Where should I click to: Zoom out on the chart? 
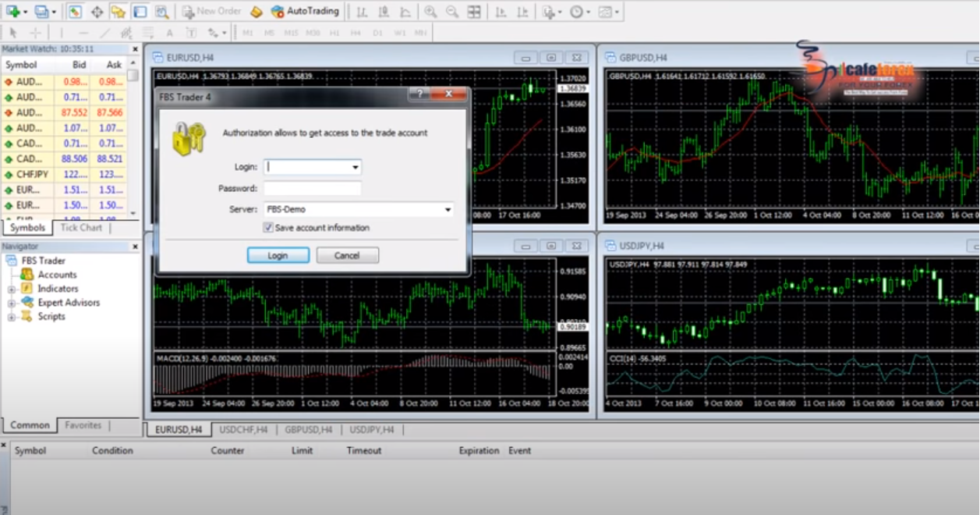tap(452, 12)
